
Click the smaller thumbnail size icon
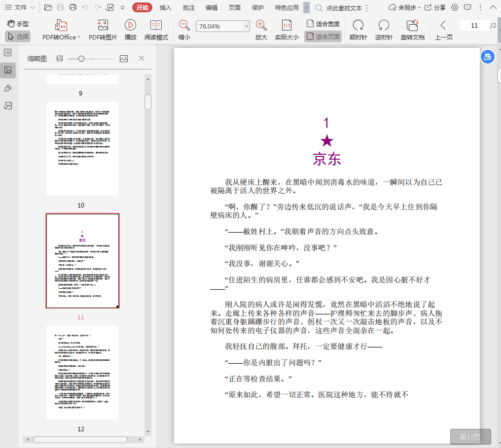pos(60,59)
